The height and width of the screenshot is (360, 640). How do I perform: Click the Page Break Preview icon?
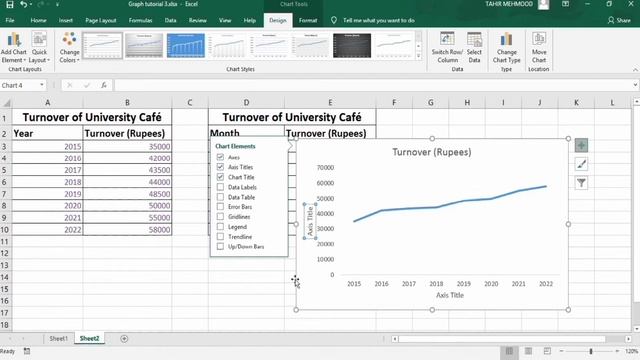547,351
